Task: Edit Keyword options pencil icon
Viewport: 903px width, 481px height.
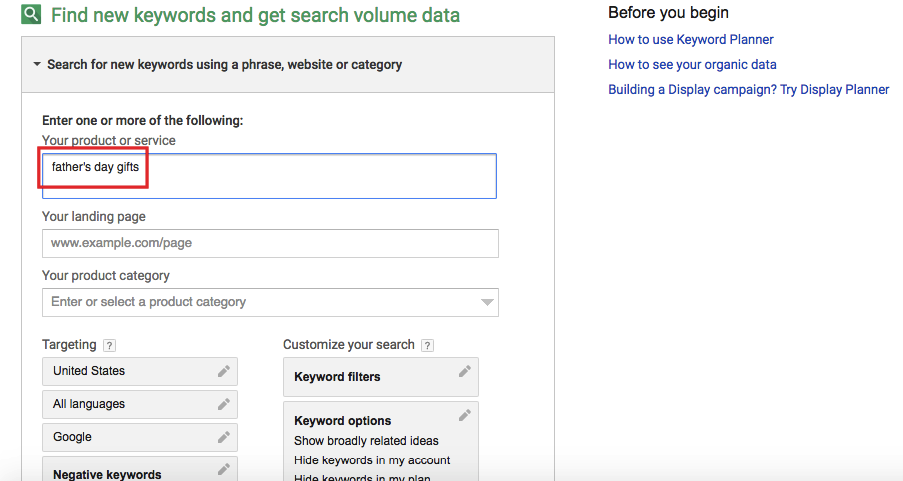Action: pyautogui.click(x=465, y=415)
